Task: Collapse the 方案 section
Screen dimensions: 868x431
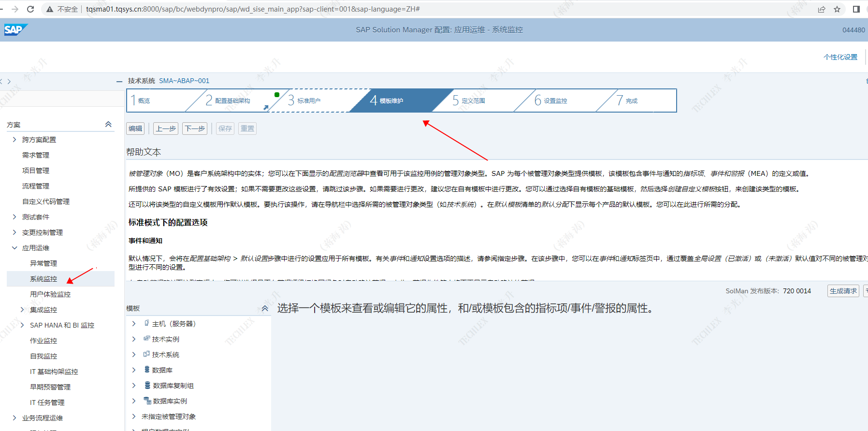Action: [108, 124]
